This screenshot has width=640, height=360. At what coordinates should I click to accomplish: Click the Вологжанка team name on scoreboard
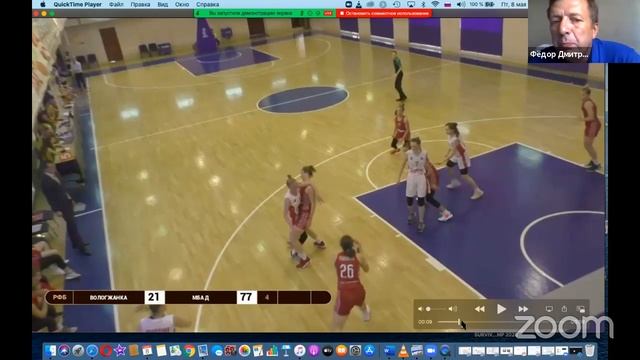point(108,298)
